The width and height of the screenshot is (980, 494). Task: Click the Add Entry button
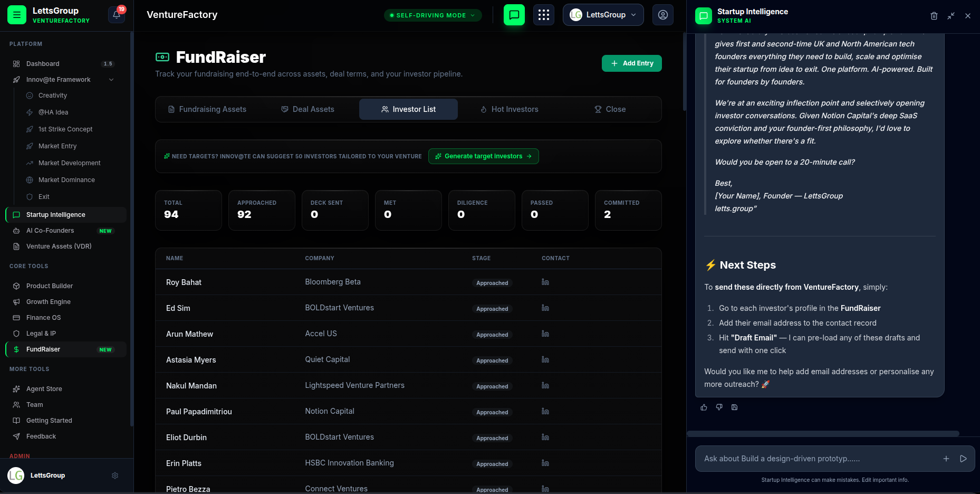tap(632, 63)
